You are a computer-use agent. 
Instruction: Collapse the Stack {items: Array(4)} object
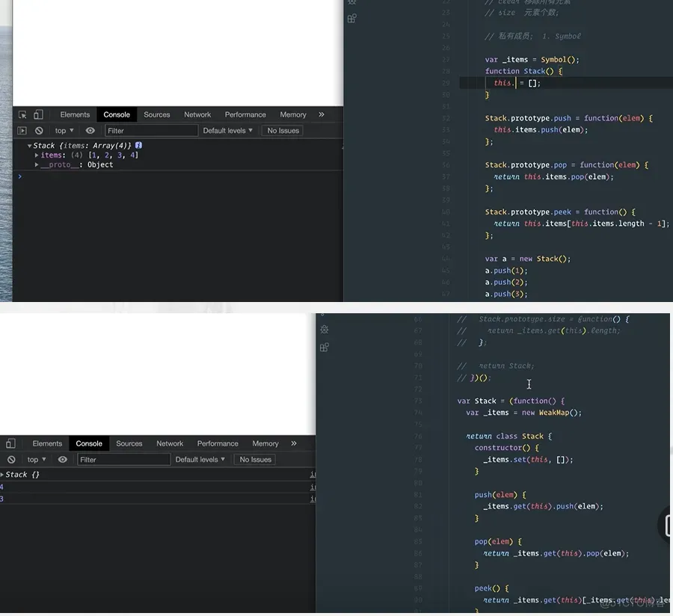coord(29,146)
